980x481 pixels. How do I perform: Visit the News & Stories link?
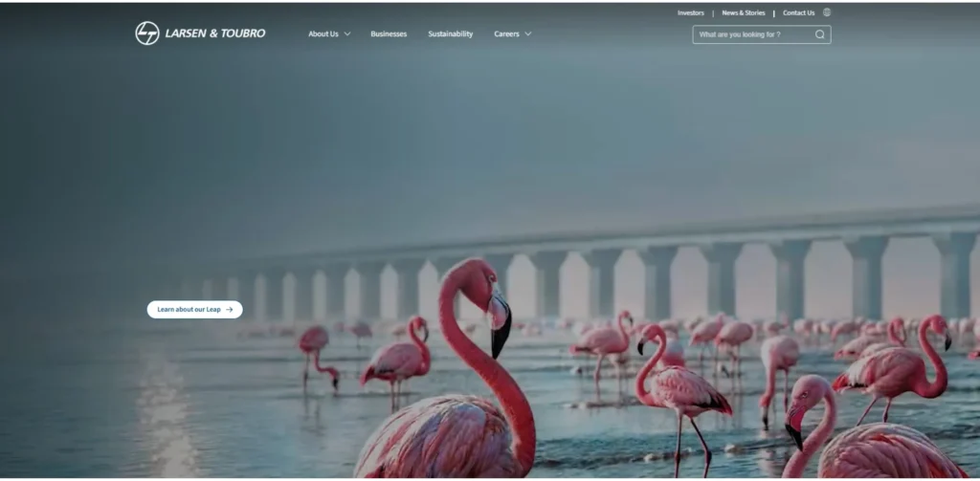(743, 13)
